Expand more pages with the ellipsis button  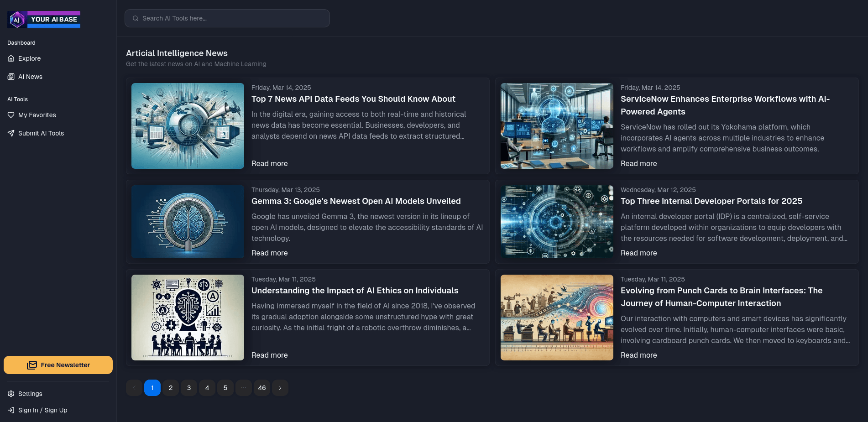click(x=243, y=387)
